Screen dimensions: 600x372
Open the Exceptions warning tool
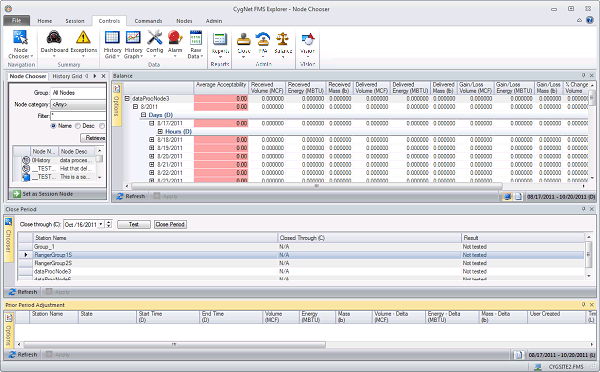83,44
